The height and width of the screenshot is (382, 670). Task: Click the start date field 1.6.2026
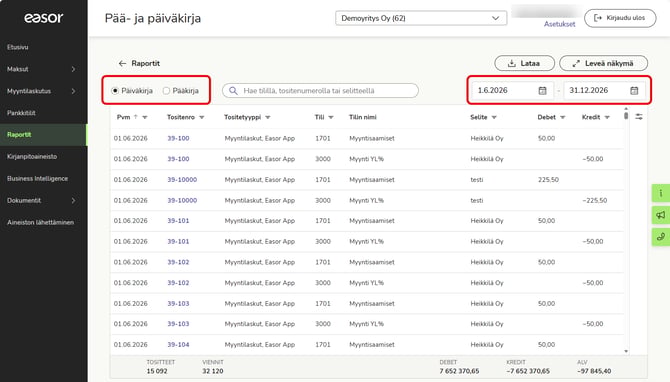click(513, 91)
